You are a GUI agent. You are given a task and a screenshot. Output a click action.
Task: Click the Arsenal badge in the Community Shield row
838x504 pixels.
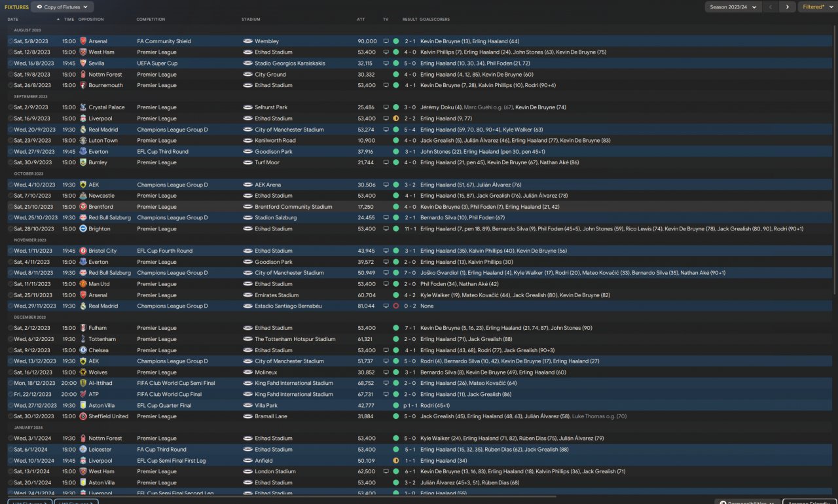(x=83, y=41)
